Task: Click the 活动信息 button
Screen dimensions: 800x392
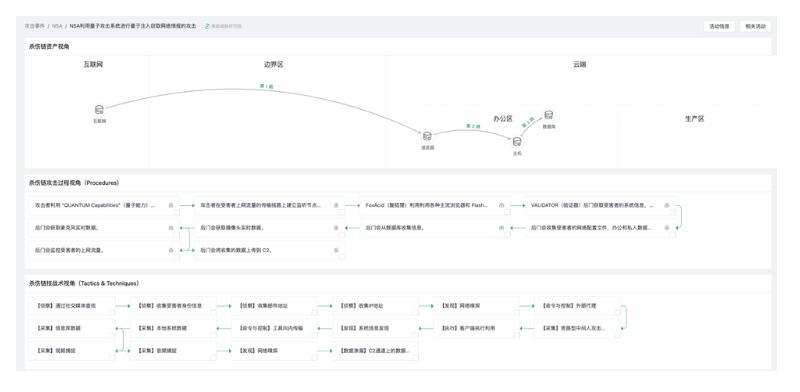Action: tap(719, 26)
